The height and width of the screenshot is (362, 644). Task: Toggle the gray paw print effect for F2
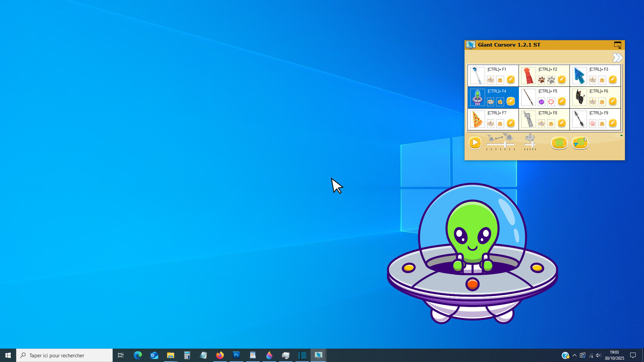[x=551, y=80]
